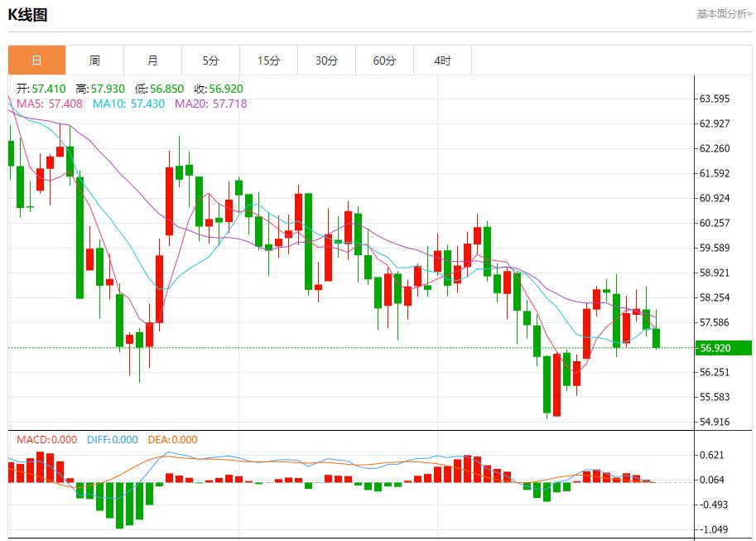The image size is (756, 541).
Task: Click the MACD value label
Action: click(x=47, y=440)
